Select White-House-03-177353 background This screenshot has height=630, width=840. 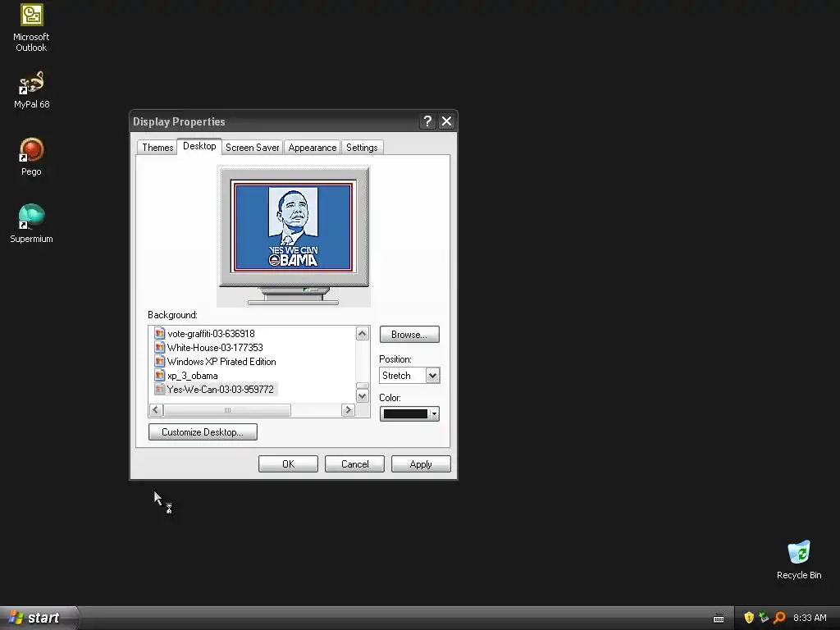point(215,347)
